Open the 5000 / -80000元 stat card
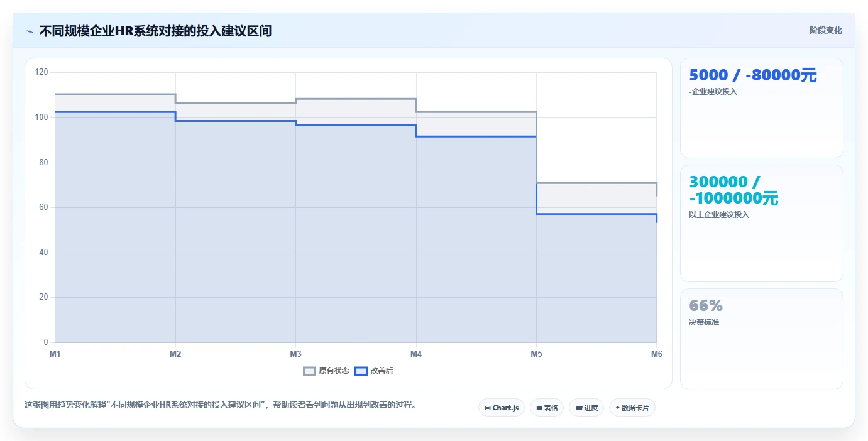The image size is (868, 441). coord(761,108)
